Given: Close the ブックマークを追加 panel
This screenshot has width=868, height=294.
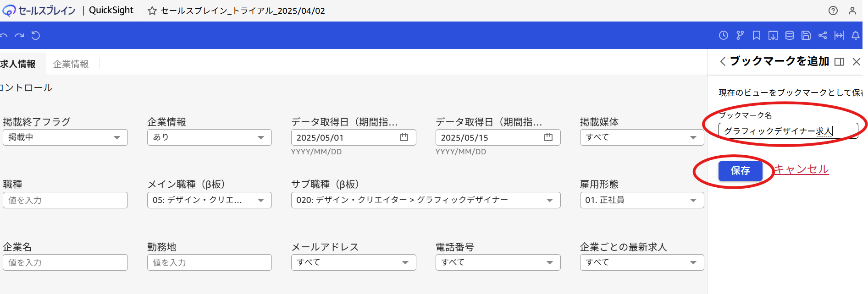Looking at the screenshot, I should tap(857, 62).
